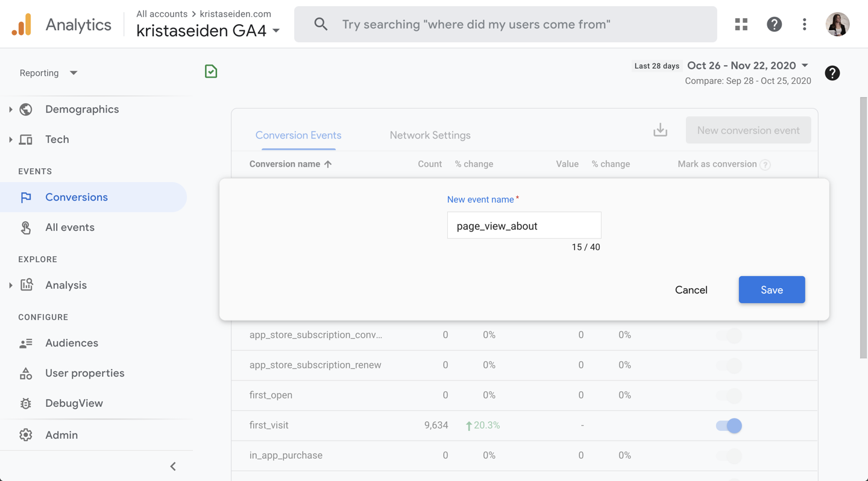Toggle app_store_subscription_renew conversion switch
The height and width of the screenshot is (481, 868).
[729, 365]
